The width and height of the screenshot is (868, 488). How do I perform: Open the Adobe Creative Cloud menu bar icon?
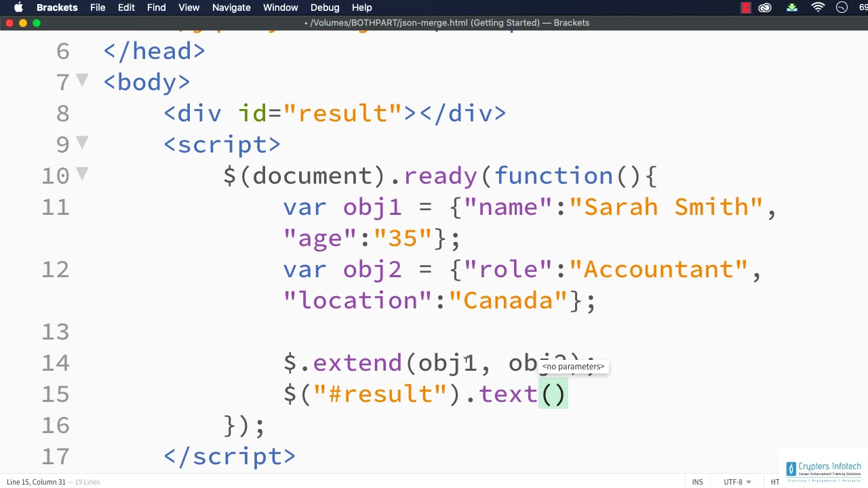coord(765,7)
